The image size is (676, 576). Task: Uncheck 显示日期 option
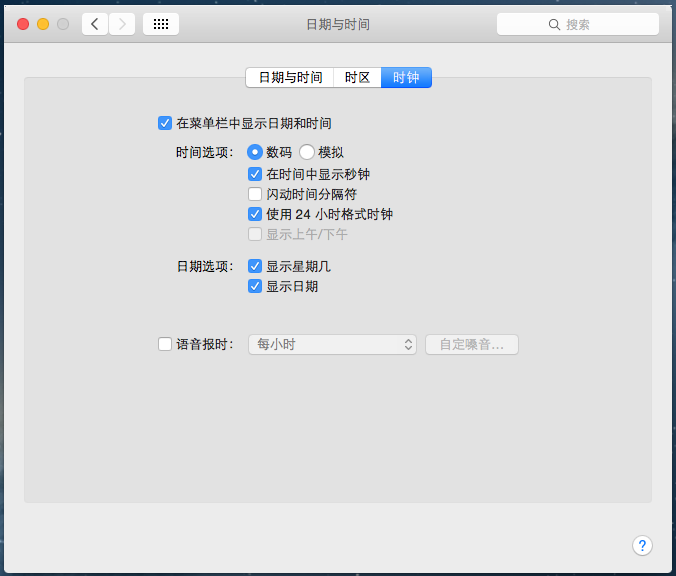click(255, 286)
